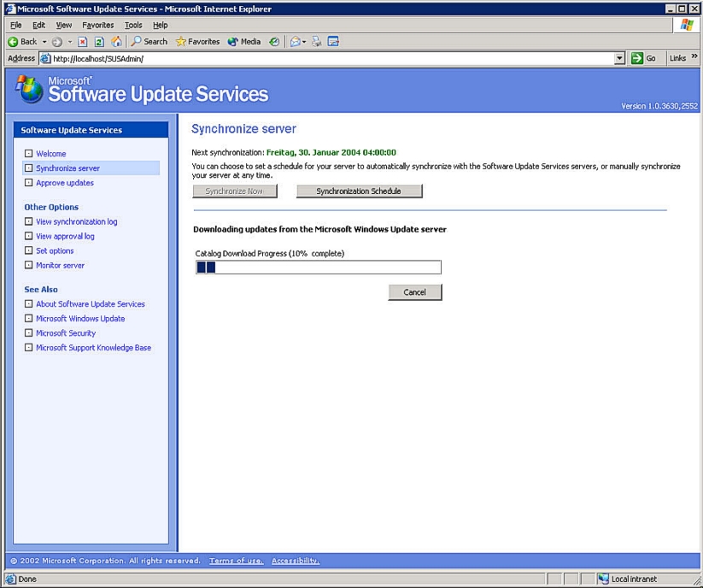Click the page icon in Address bar

[45, 58]
